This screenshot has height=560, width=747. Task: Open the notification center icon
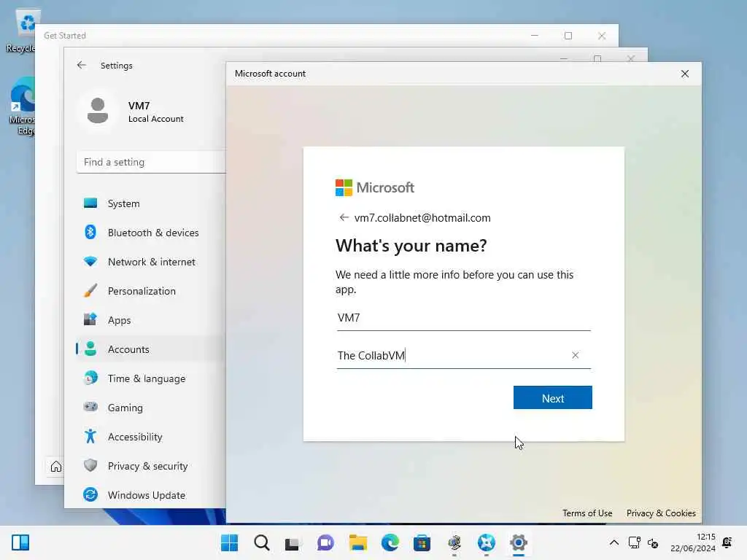[x=727, y=542]
